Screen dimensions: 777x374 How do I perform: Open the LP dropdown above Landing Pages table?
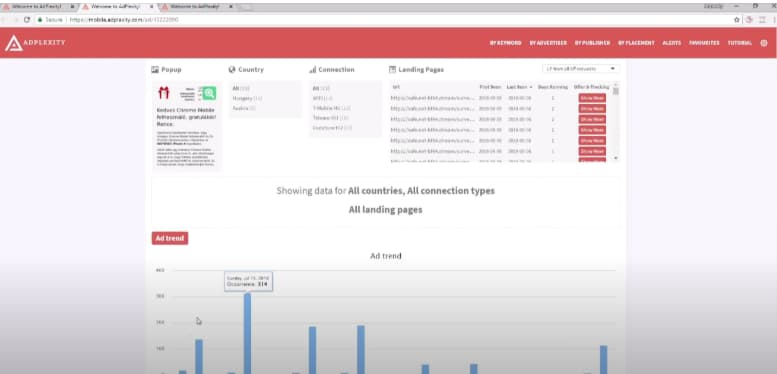click(x=580, y=69)
